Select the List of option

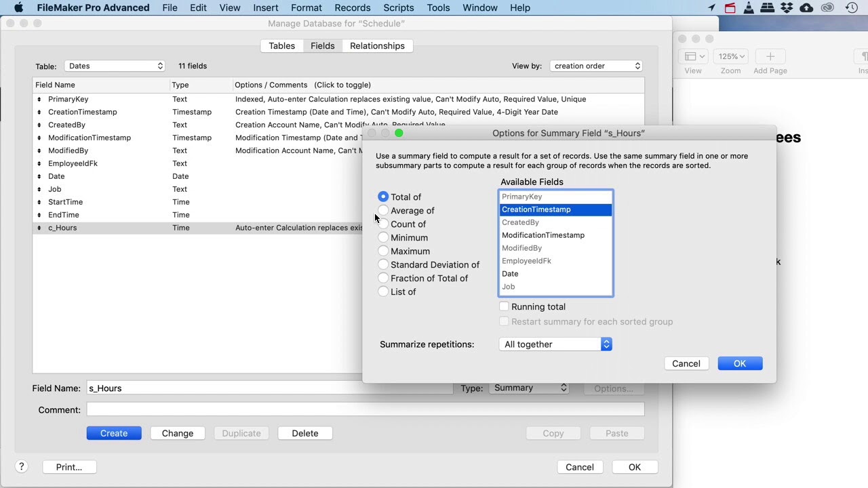(383, 291)
